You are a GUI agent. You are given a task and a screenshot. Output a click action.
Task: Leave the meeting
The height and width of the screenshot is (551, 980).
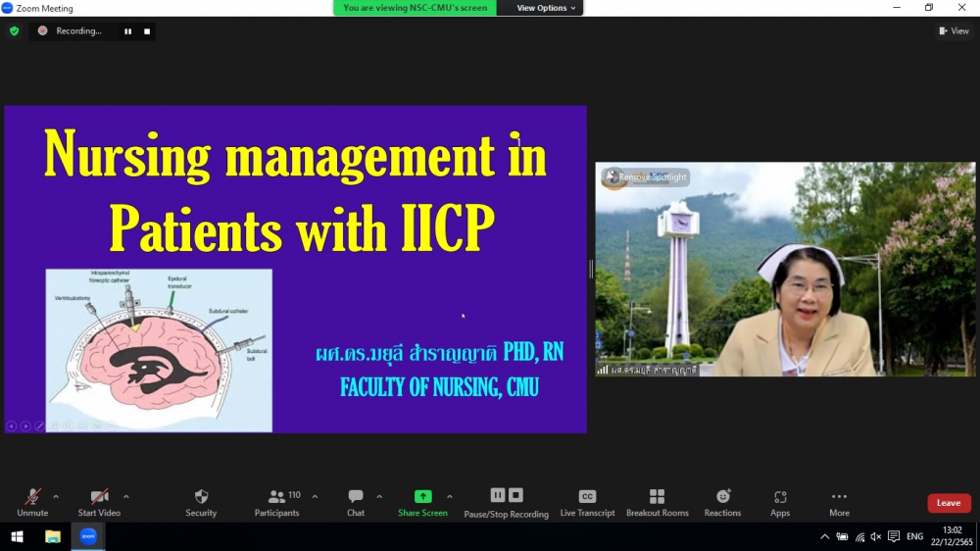pos(948,503)
